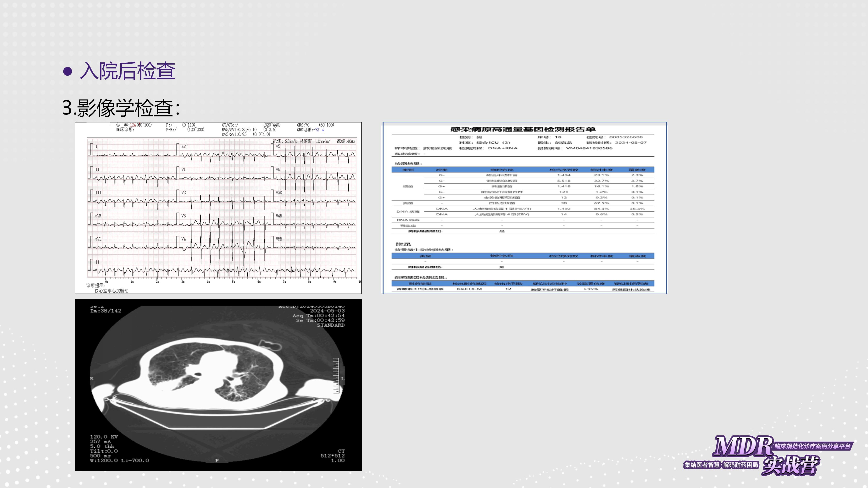Select the chest CT scan image
This screenshot has width=868, height=488.
(x=218, y=385)
